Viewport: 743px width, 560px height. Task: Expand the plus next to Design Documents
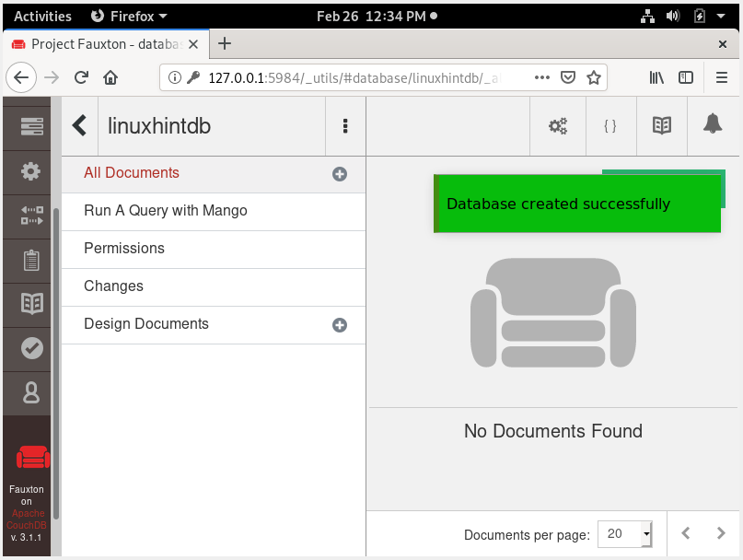(x=340, y=325)
